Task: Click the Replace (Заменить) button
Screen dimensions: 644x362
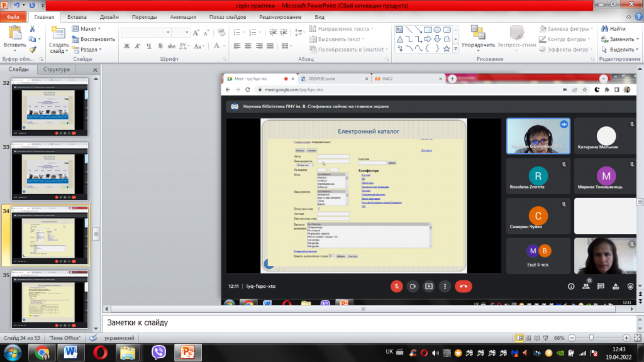Action: point(619,39)
